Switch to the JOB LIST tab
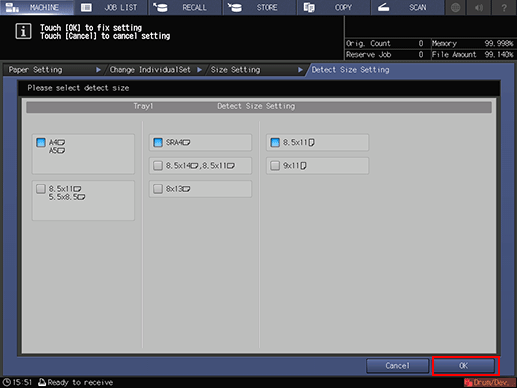The height and width of the screenshot is (388, 517). (x=111, y=7)
